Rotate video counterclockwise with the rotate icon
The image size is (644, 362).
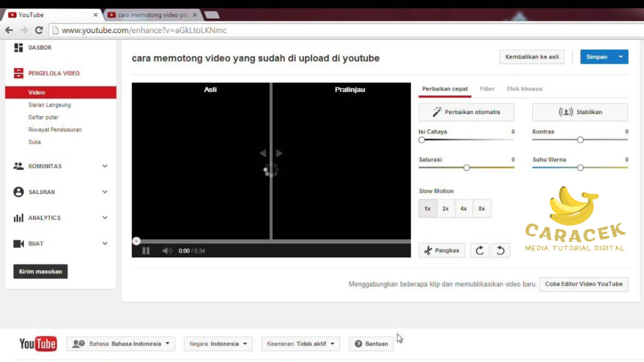click(x=500, y=250)
